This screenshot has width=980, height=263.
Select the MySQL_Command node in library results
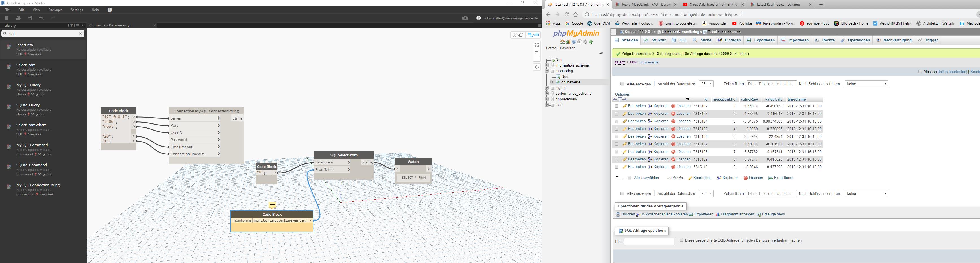click(x=43, y=149)
